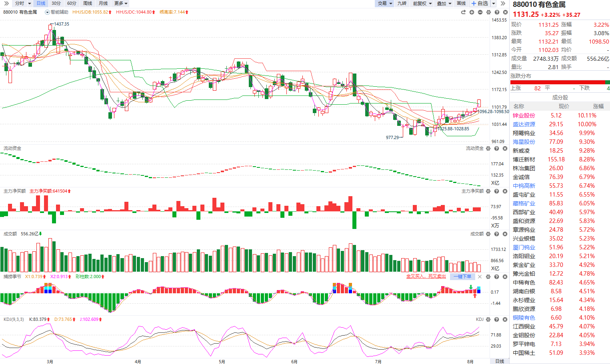Select the 洛阳钼业 row
The width and height of the screenshot is (610, 364).
(560, 256)
